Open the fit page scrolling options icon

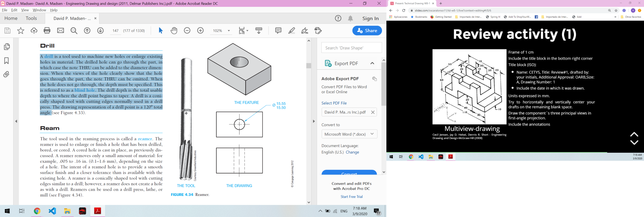tap(243, 31)
